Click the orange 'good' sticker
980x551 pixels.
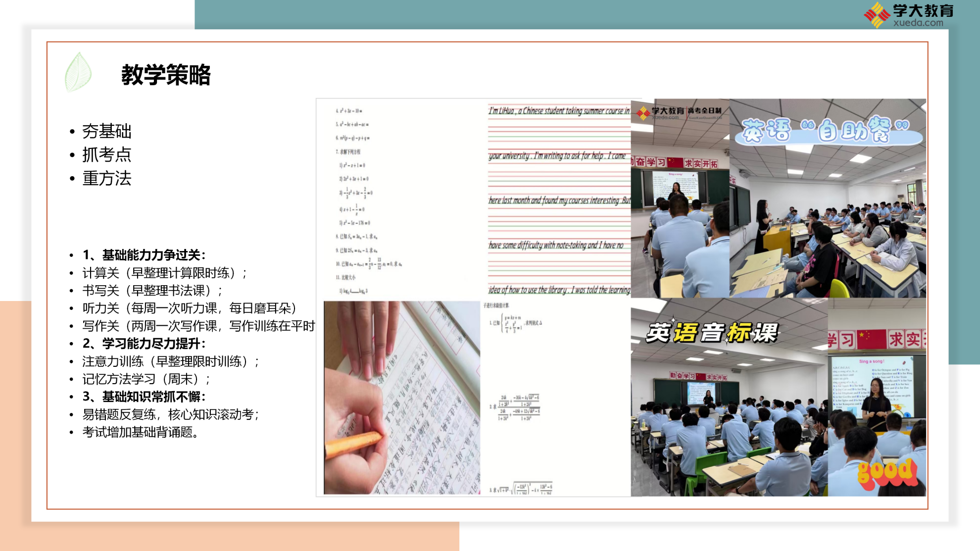point(886,473)
